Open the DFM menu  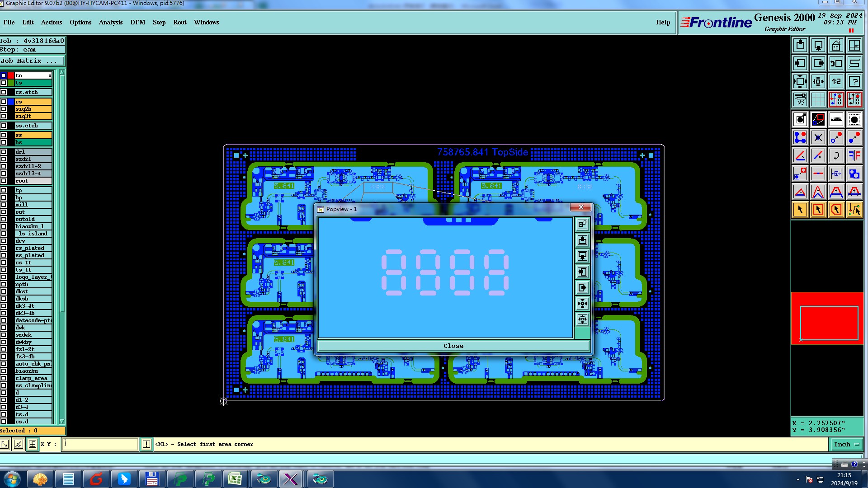[137, 23]
